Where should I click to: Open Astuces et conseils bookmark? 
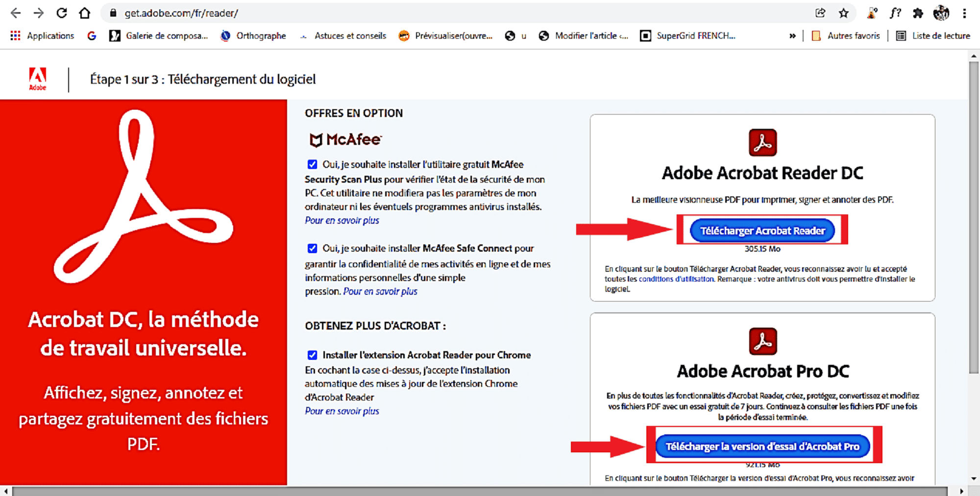(x=343, y=36)
